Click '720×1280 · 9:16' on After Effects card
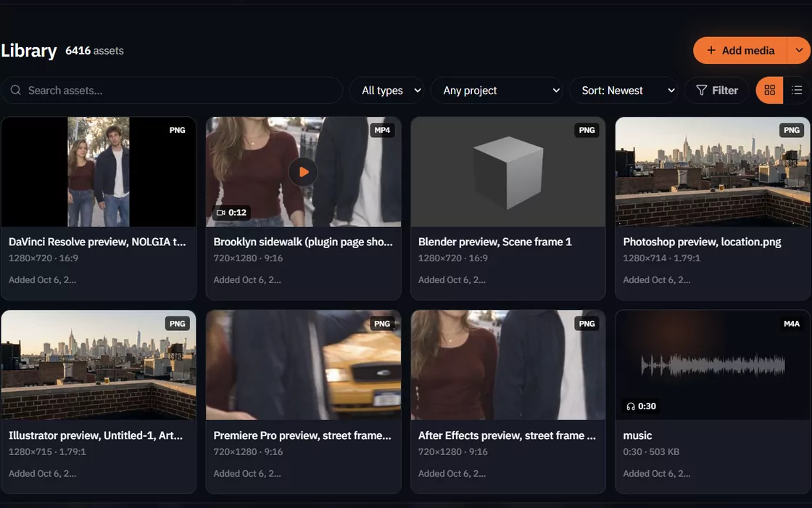This screenshot has height=508, width=812. point(453,451)
